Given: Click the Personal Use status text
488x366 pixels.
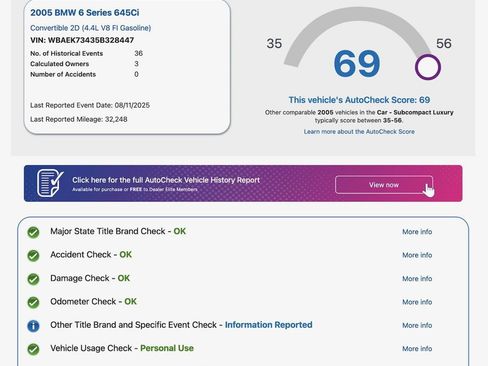Looking at the screenshot, I should (167, 348).
